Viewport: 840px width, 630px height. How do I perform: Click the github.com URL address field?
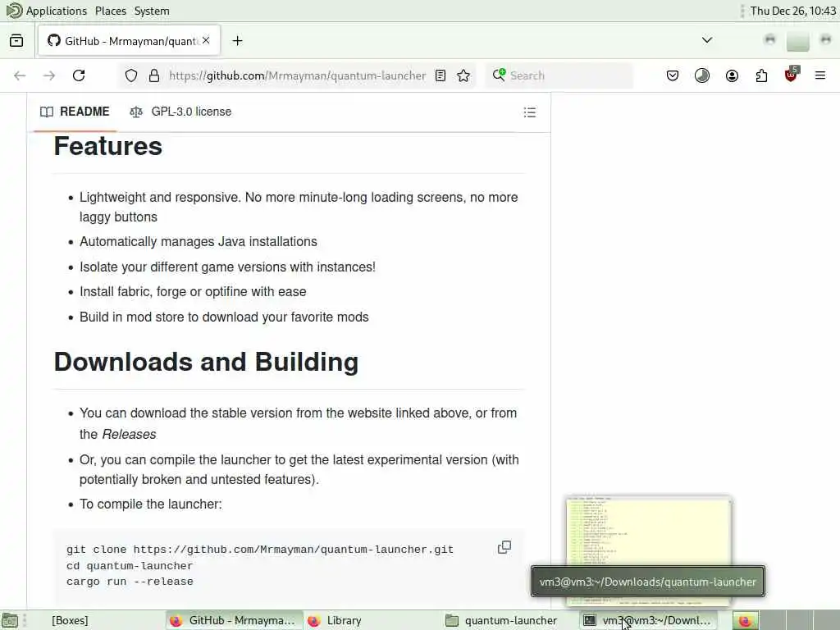tap(297, 75)
